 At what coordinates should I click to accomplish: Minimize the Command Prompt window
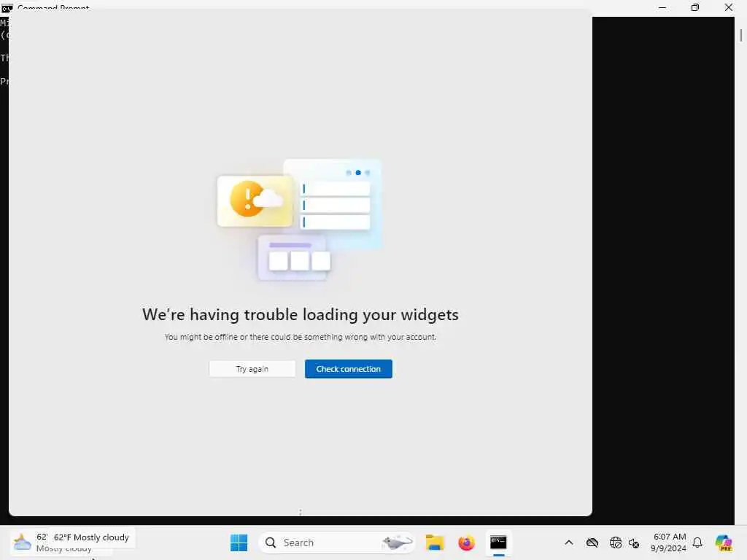click(x=662, y=7)
